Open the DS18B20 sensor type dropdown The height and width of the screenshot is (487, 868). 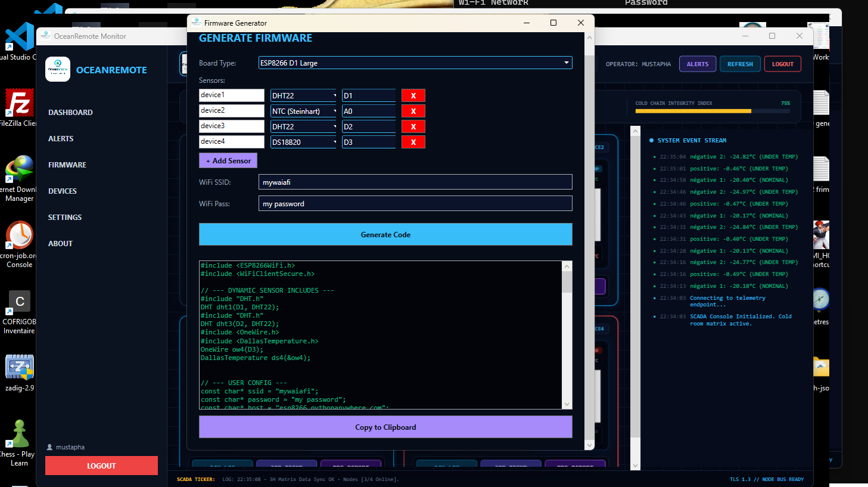tap(303, 142)
